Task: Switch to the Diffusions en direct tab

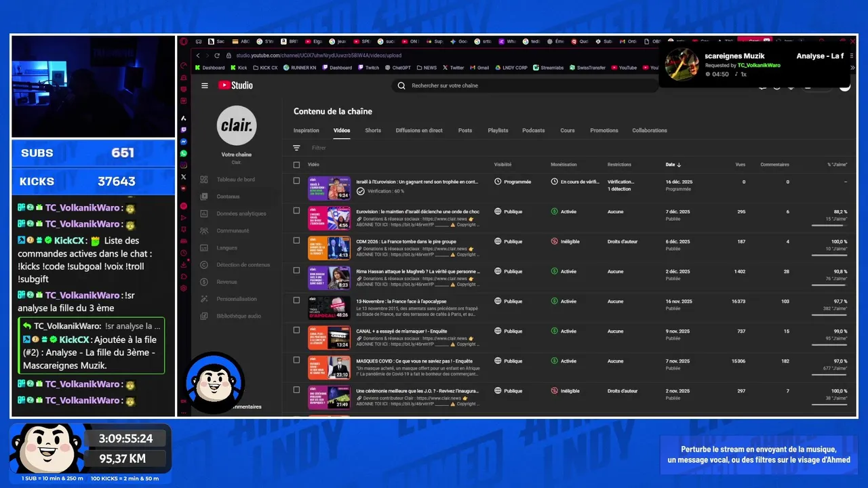Action: pyautogui.click(x=419, y=130)
